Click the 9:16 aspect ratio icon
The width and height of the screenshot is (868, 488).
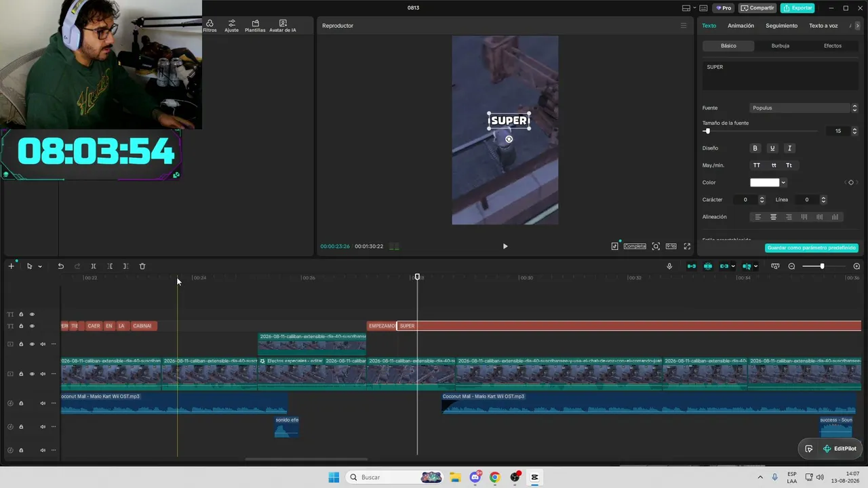671,246
